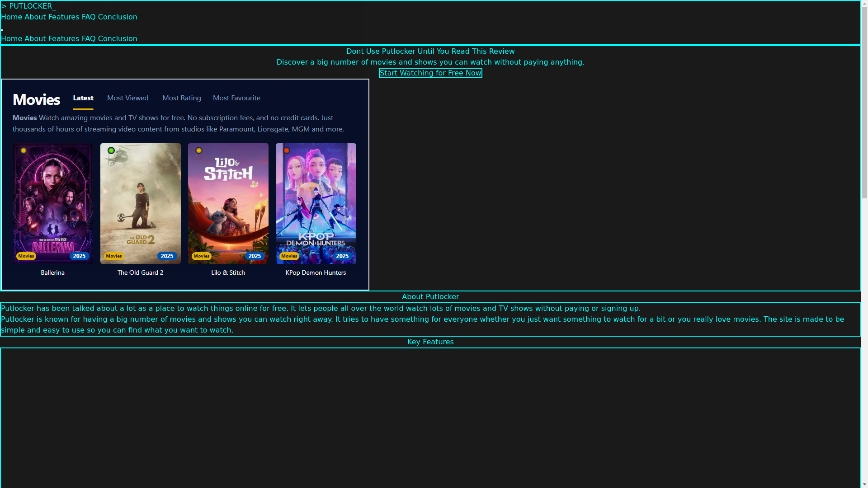The image size is (868, 488).
Task: Select the Most Rating tab
Action: (x=182, y=98)
